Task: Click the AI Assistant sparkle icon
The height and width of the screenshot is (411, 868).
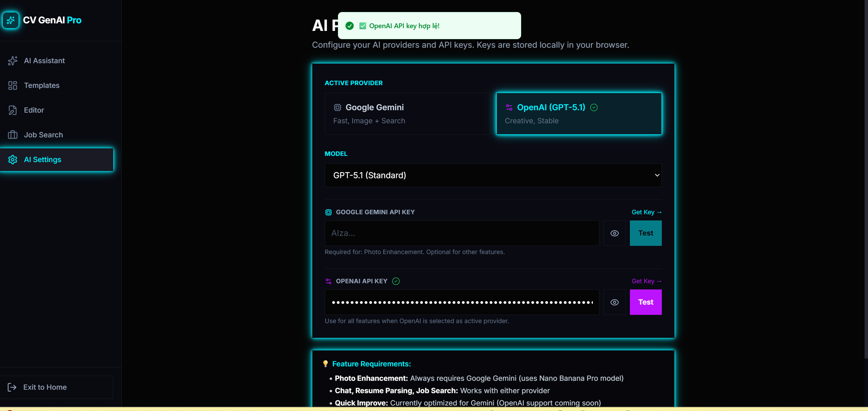Action: 13,61
